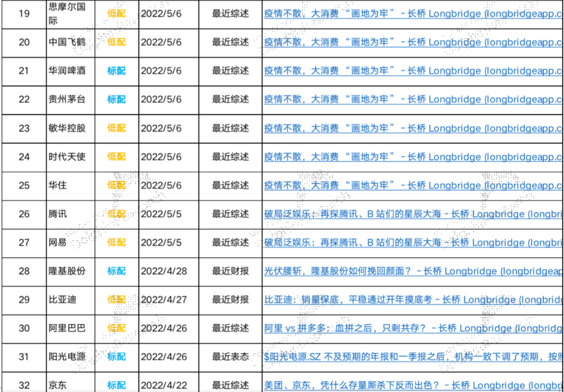This screenshot has width=564, height=392.
Task: Select row number 25 cell
Action: (24, 186)
